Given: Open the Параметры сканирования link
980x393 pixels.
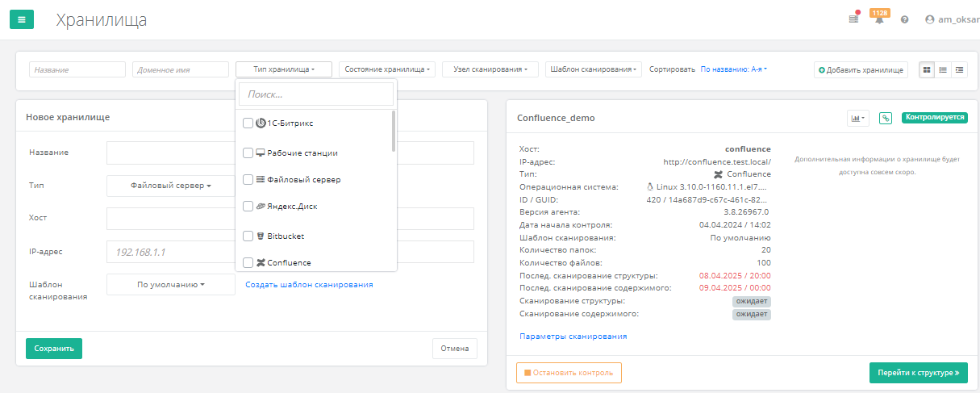Looking at the screenshot, I should coord(573,337).
